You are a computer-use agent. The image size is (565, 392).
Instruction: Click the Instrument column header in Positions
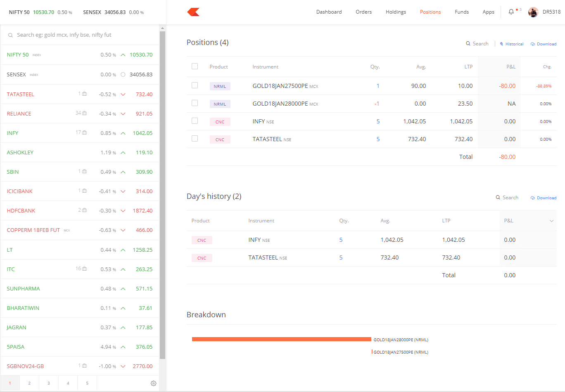[x=266, y=67]
